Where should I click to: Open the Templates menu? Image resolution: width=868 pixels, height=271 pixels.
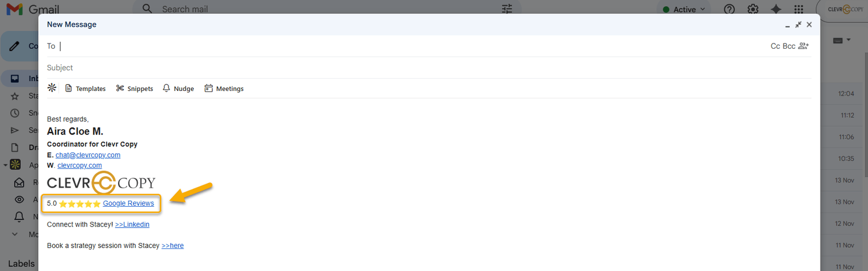pyautogui.click(x=85, y=89)
